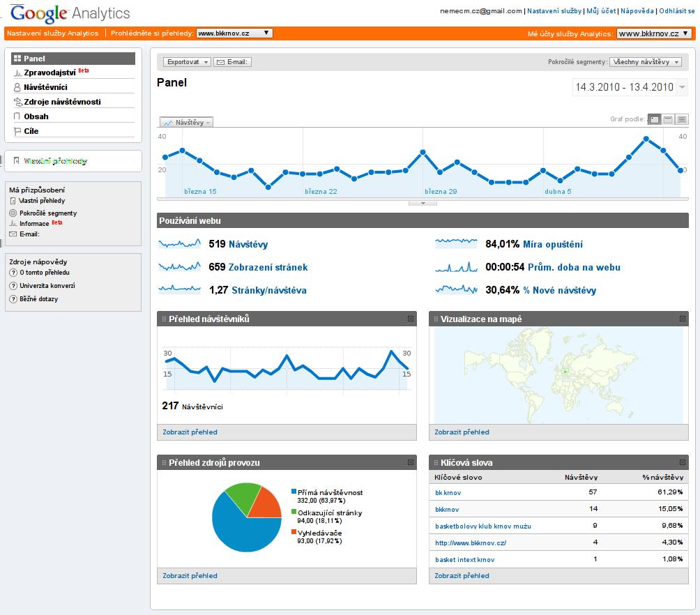The height and width of the screenshot is (615, 700).
Task: Click Zobrazit přehled under Přehled návštěvníků
Action: pyautogui.click(x=190, y=432)
